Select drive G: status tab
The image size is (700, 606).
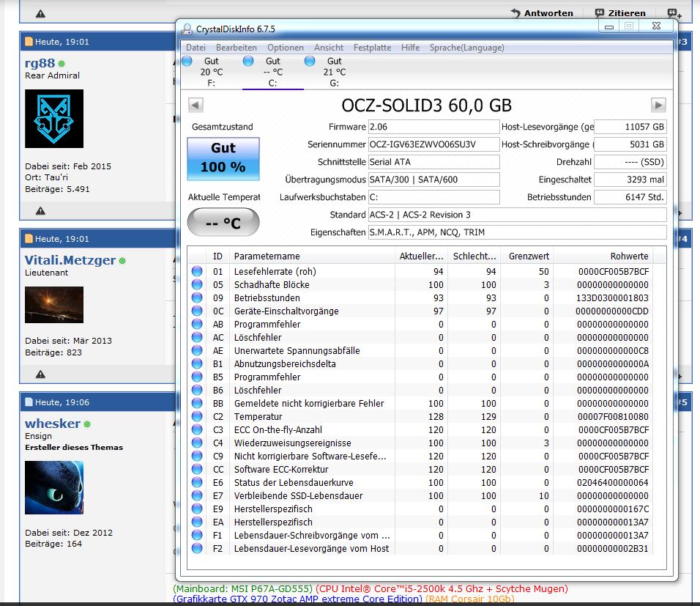point(335,72)
